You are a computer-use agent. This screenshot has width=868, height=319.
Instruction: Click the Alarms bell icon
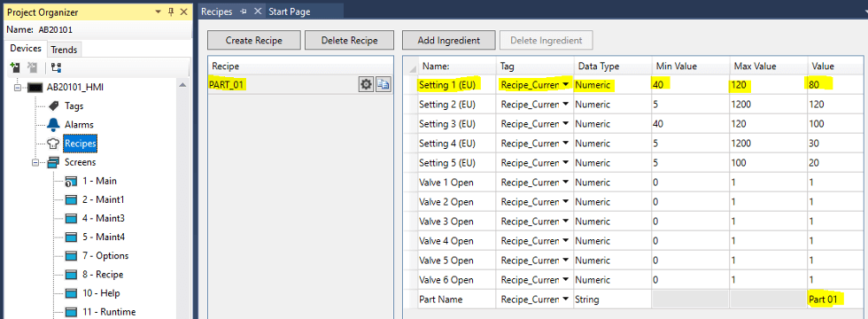pyautogui.click(x=53, y=124)
